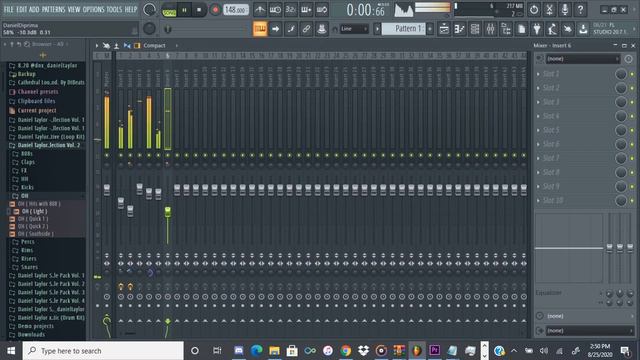Click the plus button beside Pattern 1
640x360 pixels.
tap(430, 29)
